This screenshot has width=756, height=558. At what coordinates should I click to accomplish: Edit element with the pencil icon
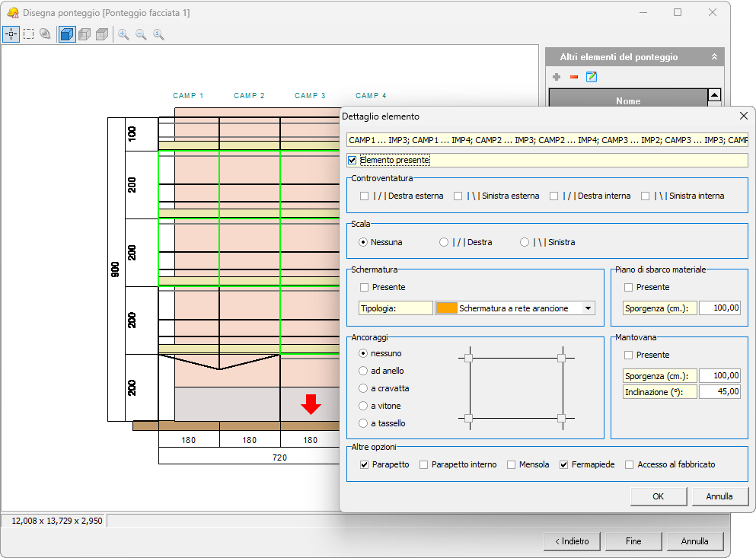591,77
